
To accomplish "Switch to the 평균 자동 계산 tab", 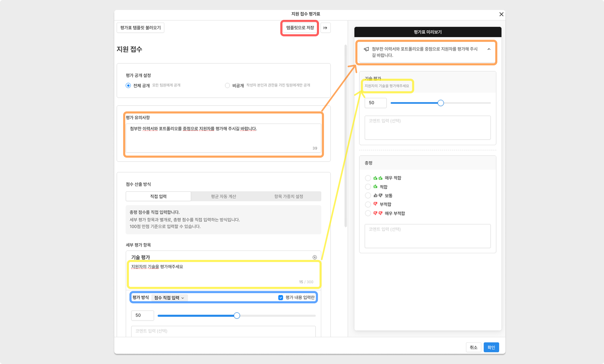I will [x=224, y=196].
